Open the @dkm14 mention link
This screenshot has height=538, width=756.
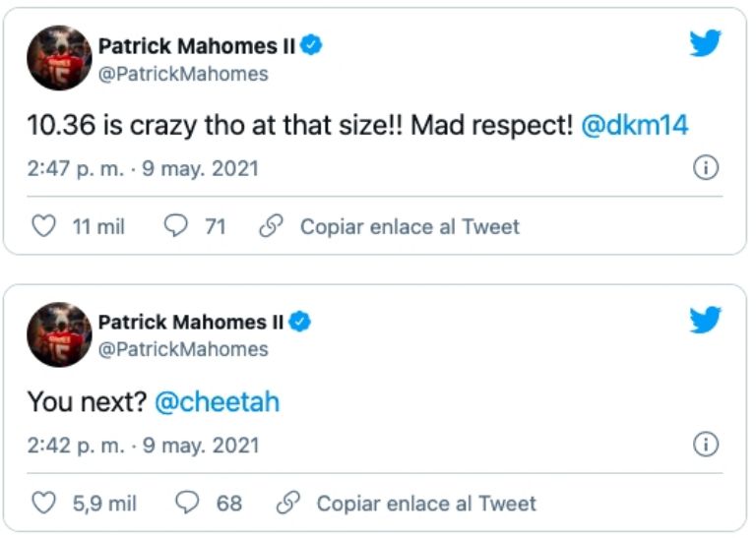tap(634, 125)
